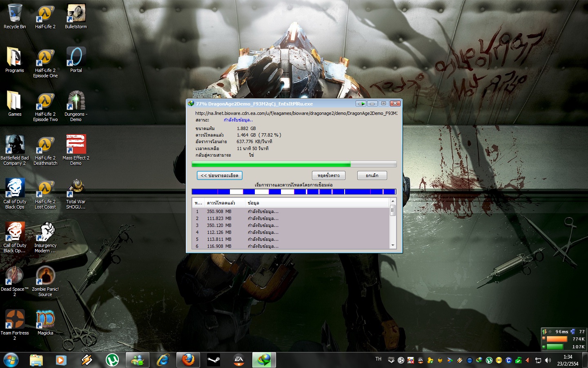
Task: Open Internet Explorer from the taskbar
Action: (163, 360)
